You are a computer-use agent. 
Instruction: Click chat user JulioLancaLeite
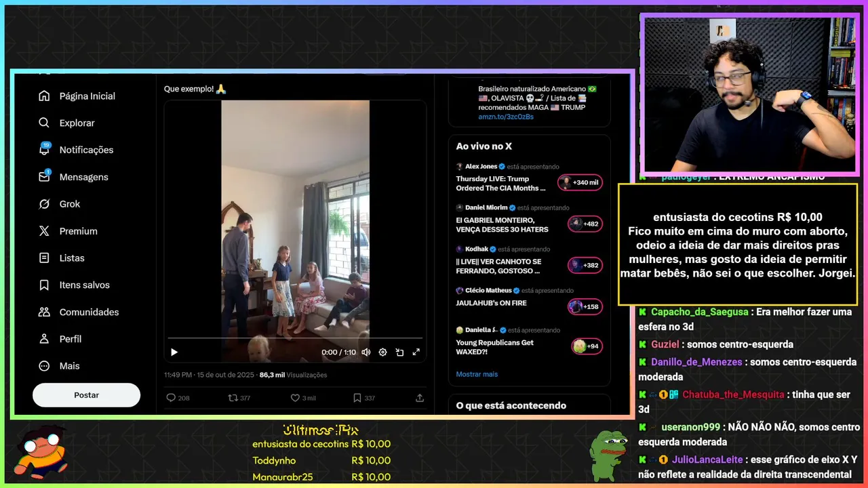coord(707,460)
